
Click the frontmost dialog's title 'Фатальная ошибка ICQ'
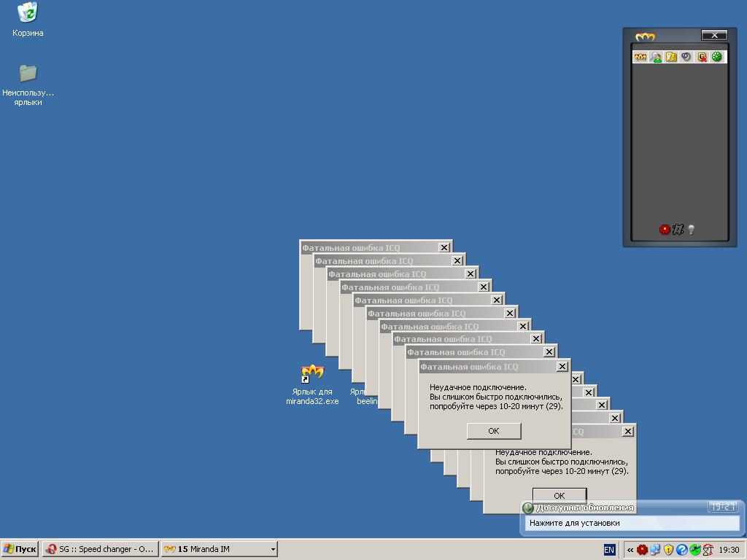pos(469,367)
